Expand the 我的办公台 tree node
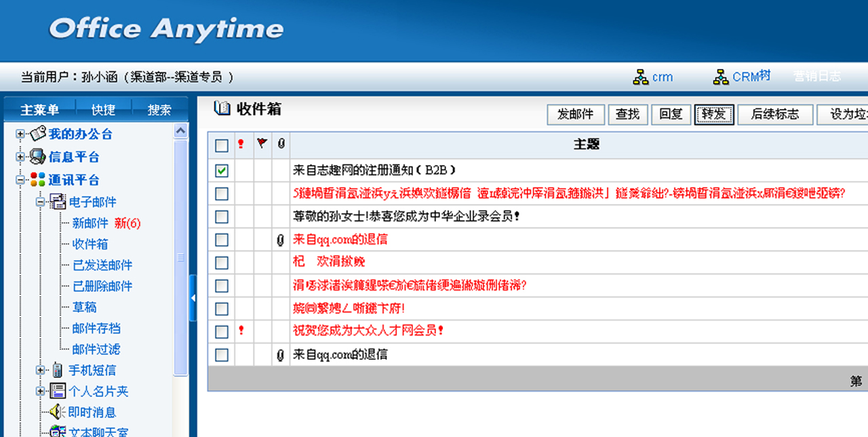 pyautogui.click(x=20, y=134)
